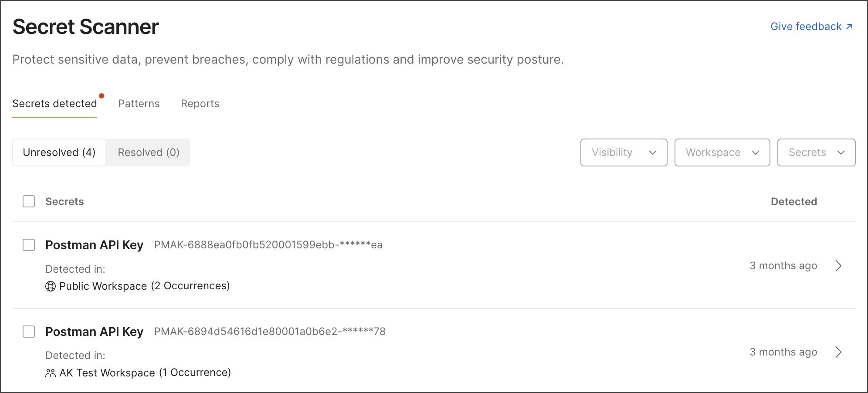This screenshot has width=868, height=393.
Task: Check the first Postman API Key row checkbox
Action: tap(29, 245)
